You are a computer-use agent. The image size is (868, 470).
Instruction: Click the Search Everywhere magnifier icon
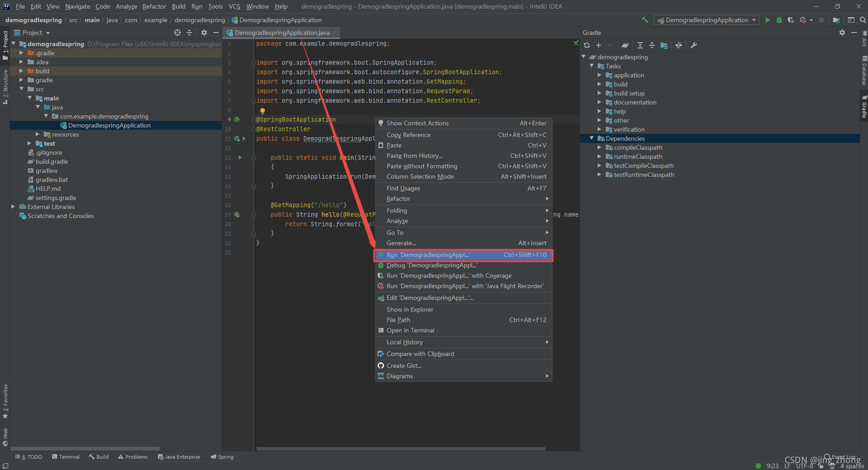[x=863, y=20]
